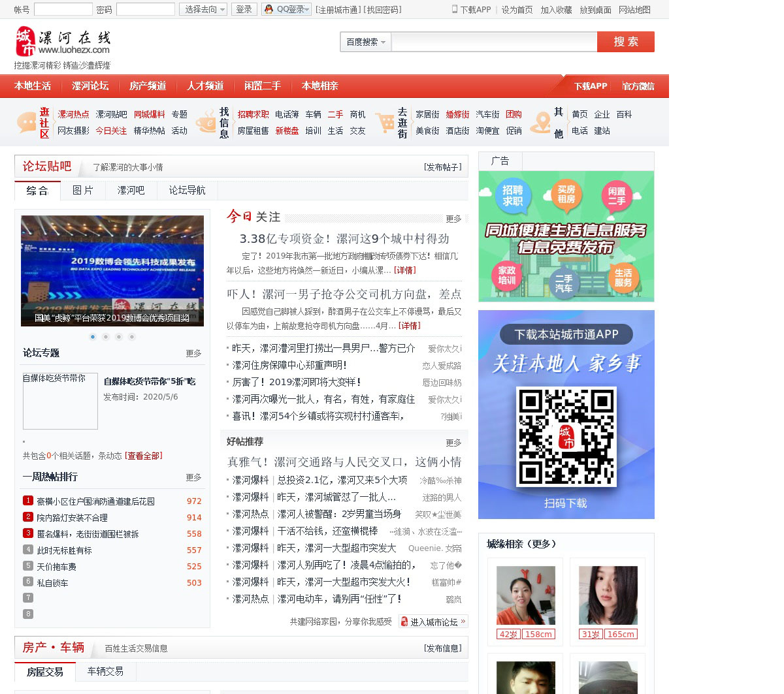Open the 选择去向 dropdown

click(x=203, y=9)
